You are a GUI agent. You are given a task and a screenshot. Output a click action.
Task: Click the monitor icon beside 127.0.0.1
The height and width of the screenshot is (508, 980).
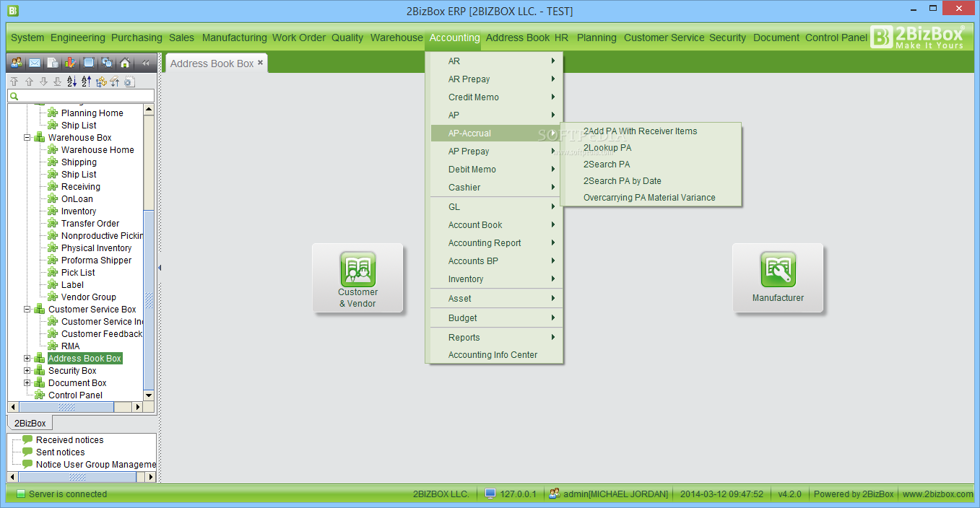[491, 494]
